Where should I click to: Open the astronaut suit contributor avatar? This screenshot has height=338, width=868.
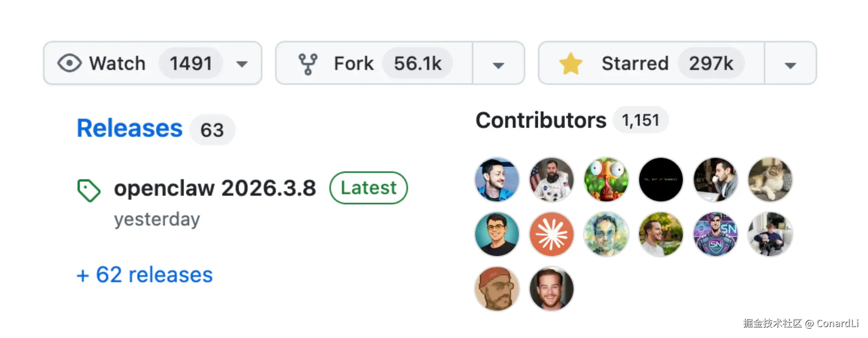(x=552, y=180)
